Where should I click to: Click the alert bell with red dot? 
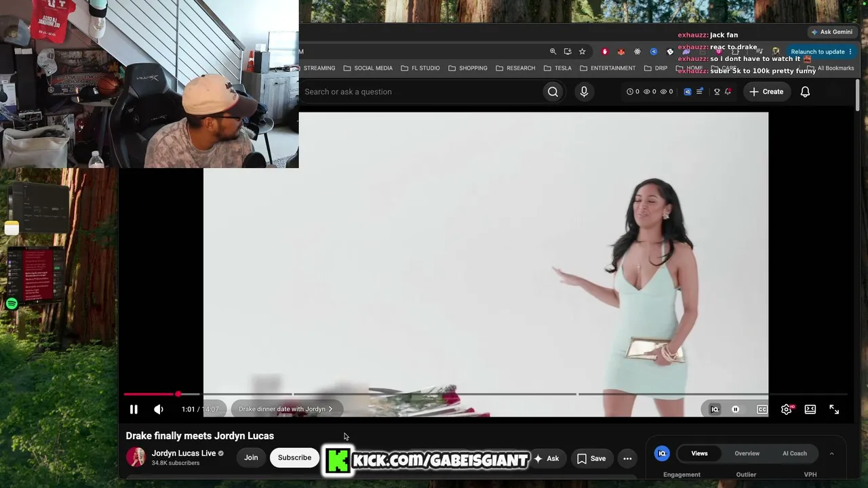(x=728, y=91)
